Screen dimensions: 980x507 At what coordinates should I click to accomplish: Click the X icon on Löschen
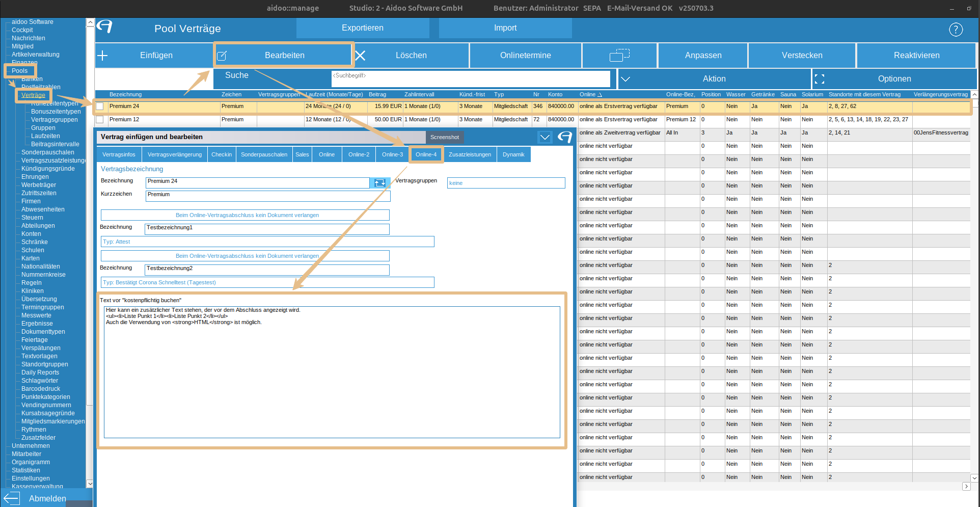pyautogui.click(x=360, y=56)
